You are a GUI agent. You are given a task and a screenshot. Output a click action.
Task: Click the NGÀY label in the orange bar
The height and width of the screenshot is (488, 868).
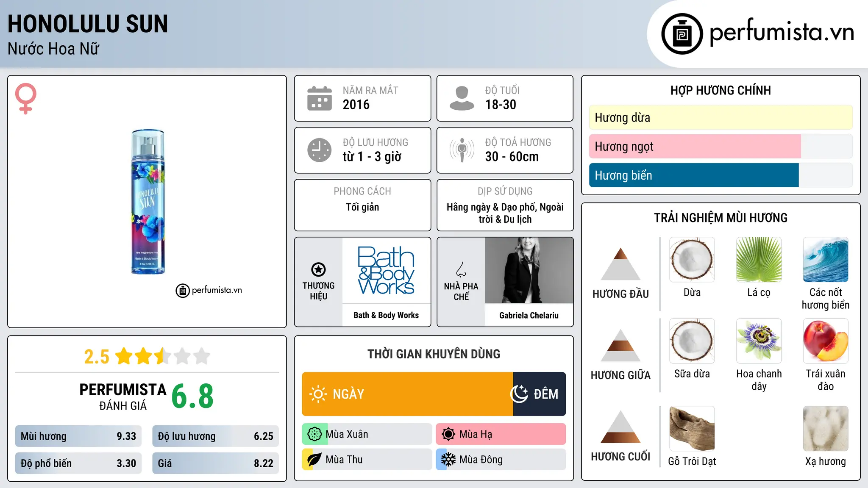coord(348,394)
